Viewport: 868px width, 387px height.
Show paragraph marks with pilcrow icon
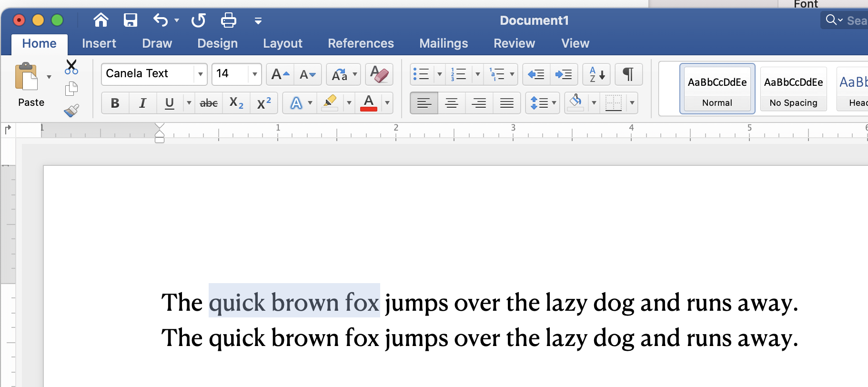pyautogui.click(x=629, y=74)
